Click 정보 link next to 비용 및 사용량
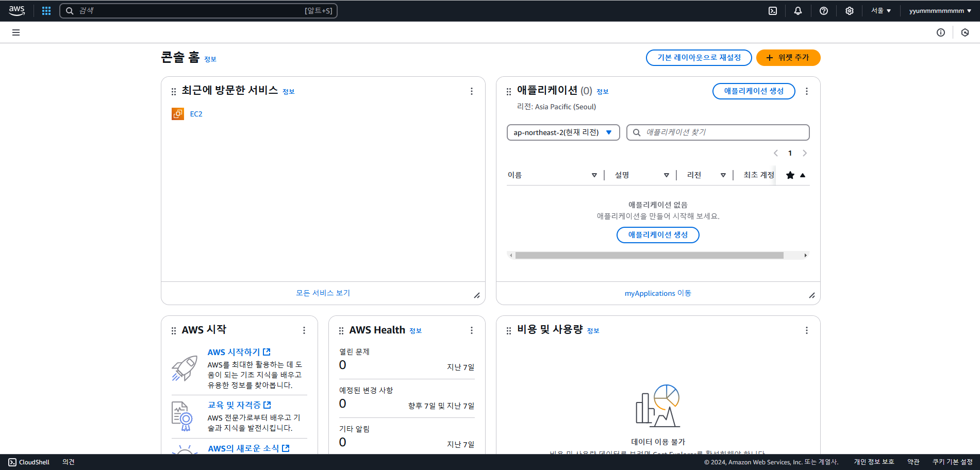Image resolution: width=980 pixels, height=470 pixels. click(593, 331)
